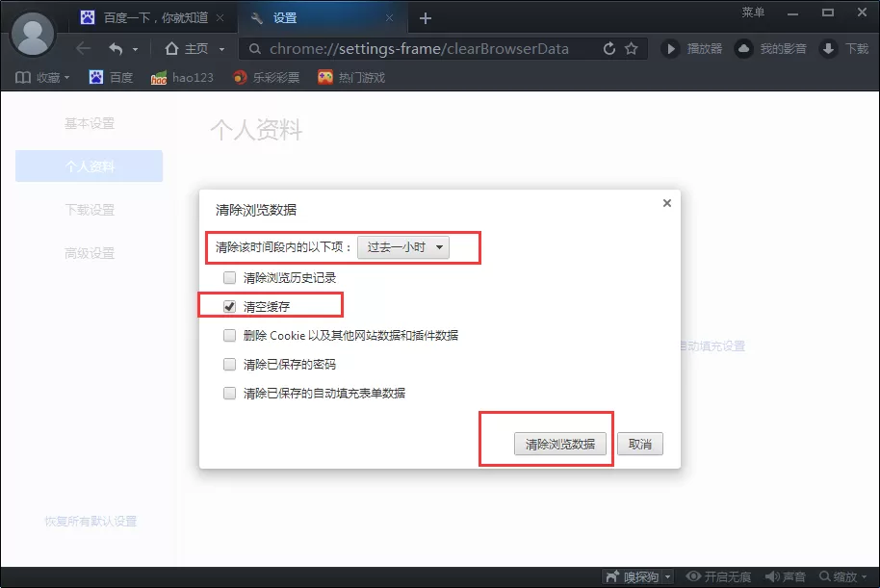
Task: Go back using the back arrow
Action: point(83,49)
